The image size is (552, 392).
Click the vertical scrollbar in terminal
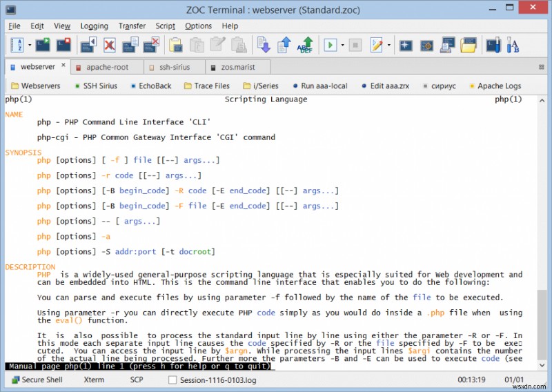(542, 324)
